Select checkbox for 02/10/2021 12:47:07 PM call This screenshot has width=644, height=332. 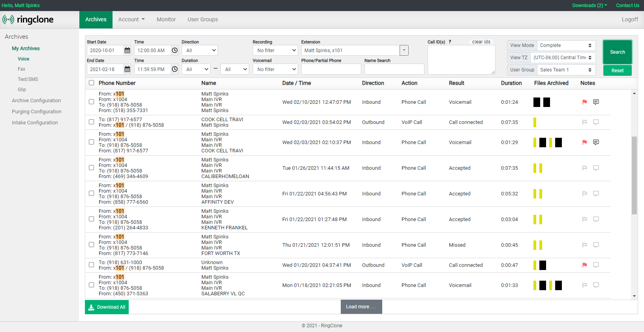click(92, 102)
